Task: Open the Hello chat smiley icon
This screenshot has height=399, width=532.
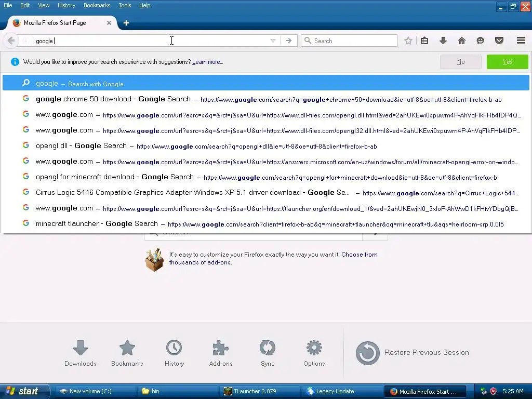Action: point(481,41)
